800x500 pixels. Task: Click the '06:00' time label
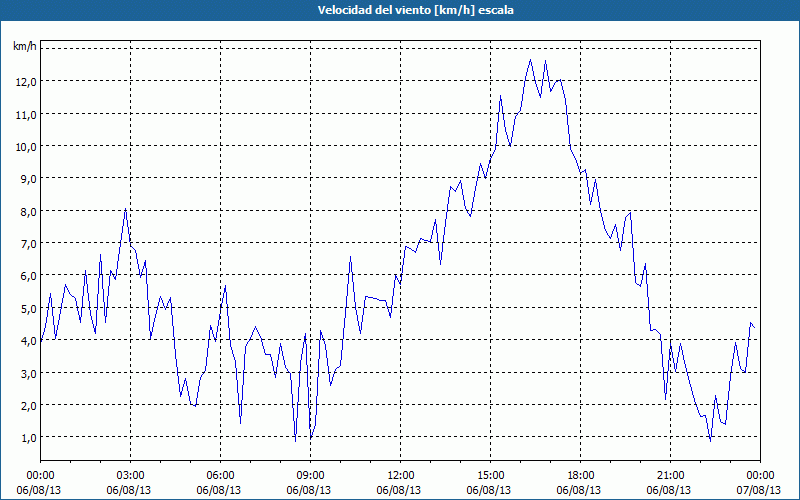[220, 476]
